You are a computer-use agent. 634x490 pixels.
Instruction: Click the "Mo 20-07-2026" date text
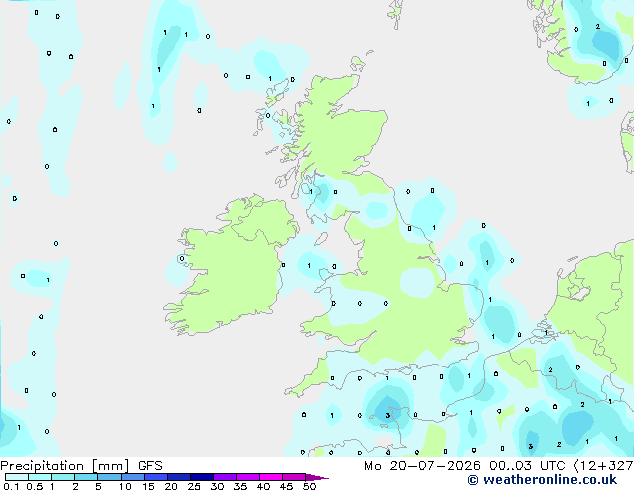[x=422, y=466]
